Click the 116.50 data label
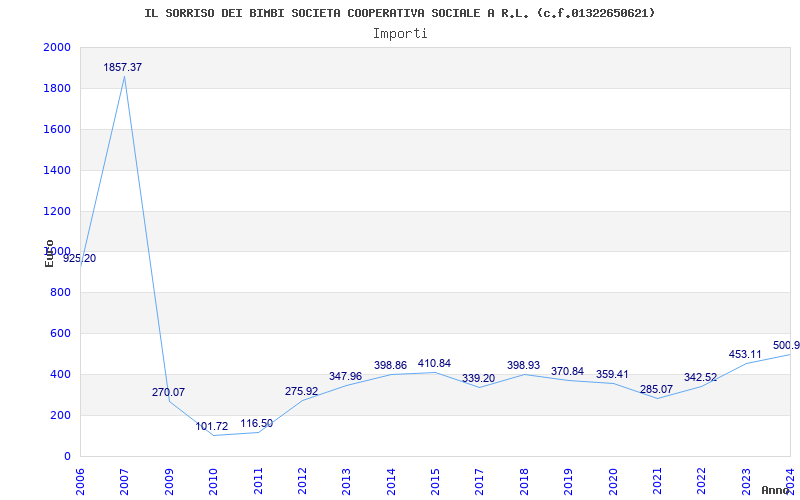800x500 pixels. 256,423
